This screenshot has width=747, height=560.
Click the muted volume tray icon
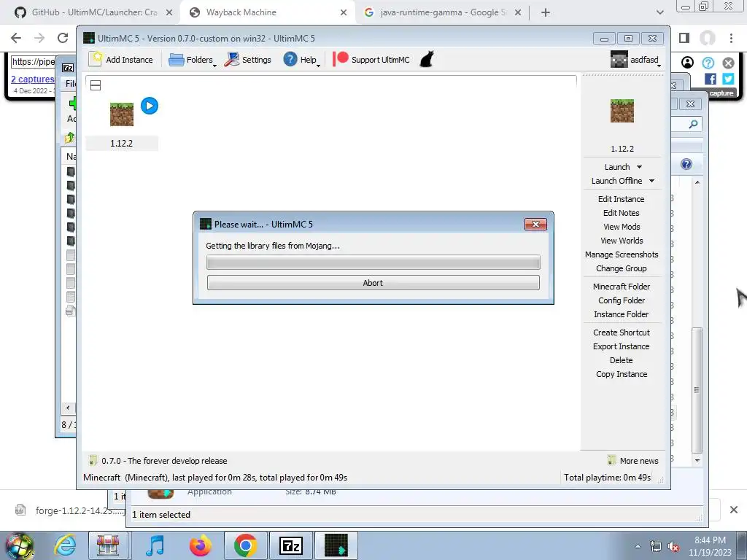click(673, 546)
